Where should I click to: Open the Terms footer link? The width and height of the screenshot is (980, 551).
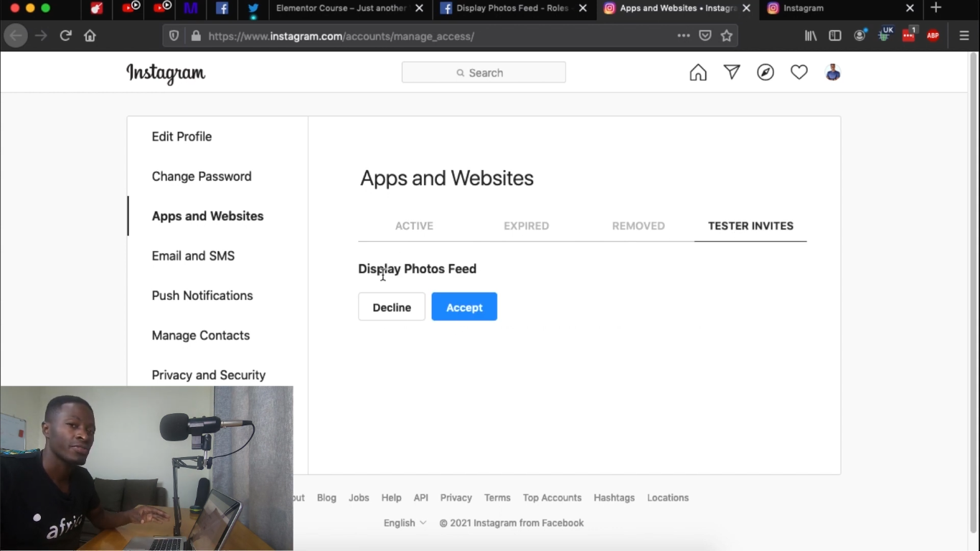pyautogui.click(x=497, y=498)
